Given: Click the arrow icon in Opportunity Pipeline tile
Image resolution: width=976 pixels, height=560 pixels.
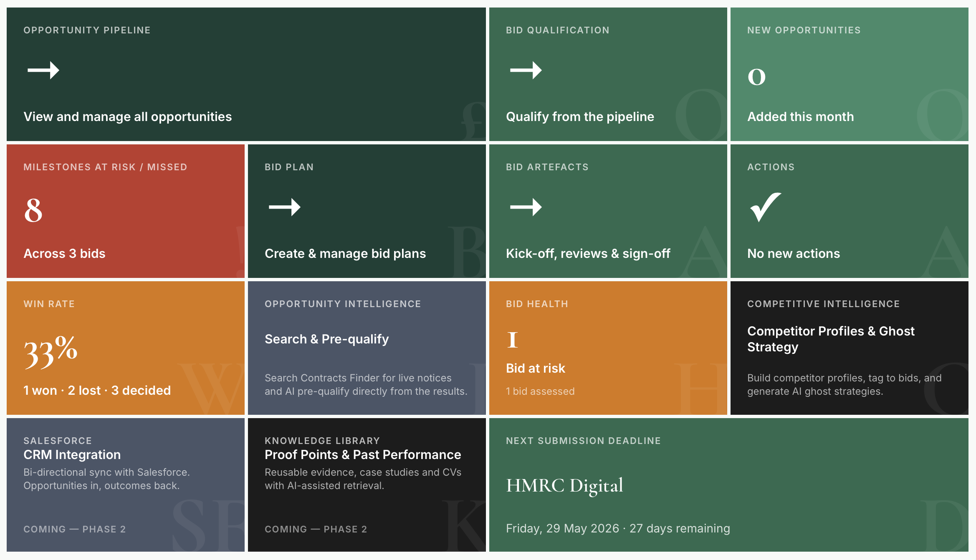Looking at the screenshot, I should pyautogui.click(x=43, y=70).
